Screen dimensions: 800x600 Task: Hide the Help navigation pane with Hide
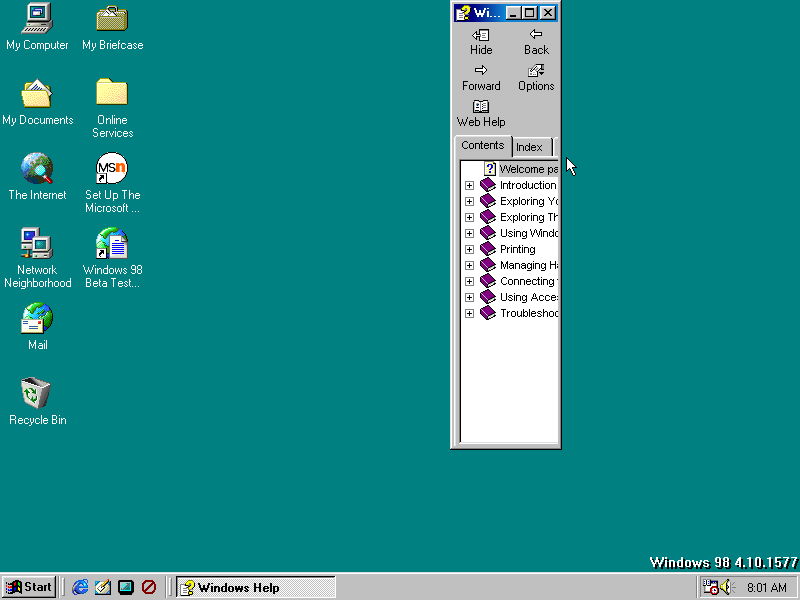click(481, 42)
